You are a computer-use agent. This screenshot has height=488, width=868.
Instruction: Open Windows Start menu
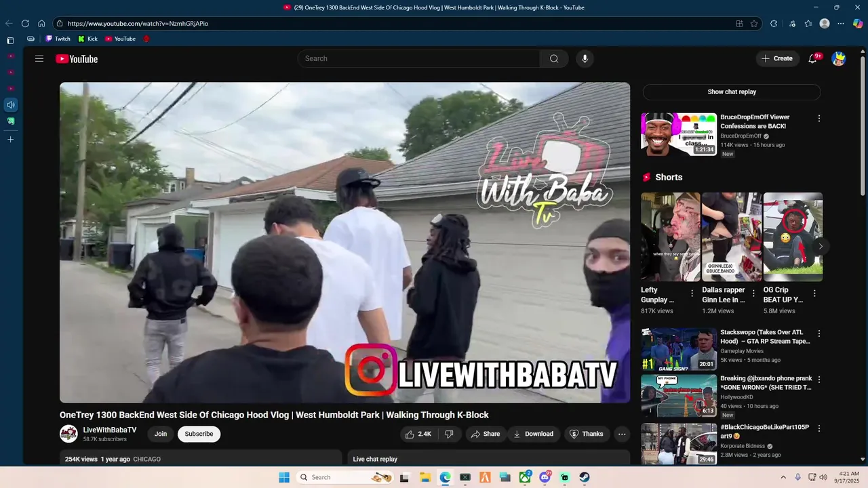(283, 477)
